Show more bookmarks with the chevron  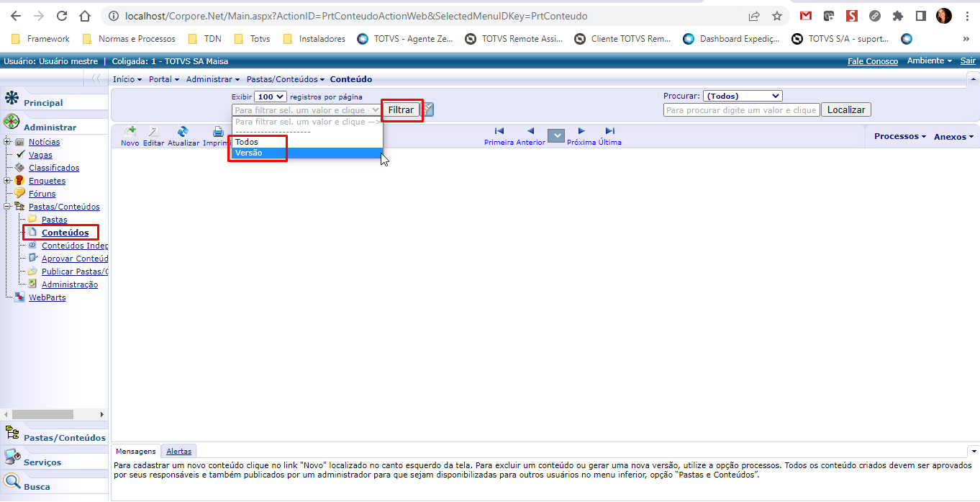click(x=966, y=39)
